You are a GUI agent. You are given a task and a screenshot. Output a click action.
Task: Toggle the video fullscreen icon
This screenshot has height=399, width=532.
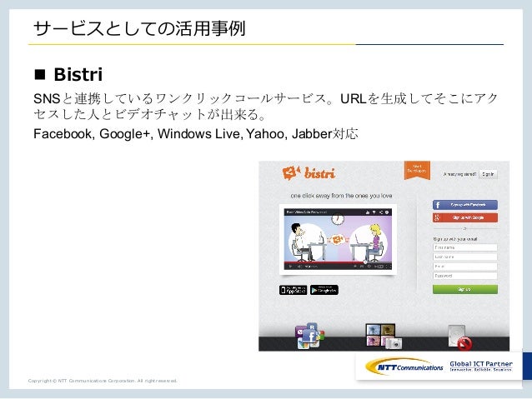(x=388, y=267)
